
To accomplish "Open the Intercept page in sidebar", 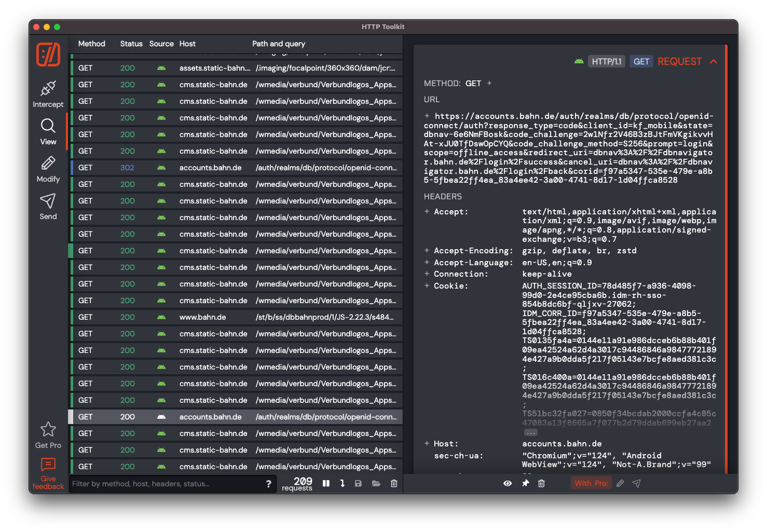I will pos(48,94).
